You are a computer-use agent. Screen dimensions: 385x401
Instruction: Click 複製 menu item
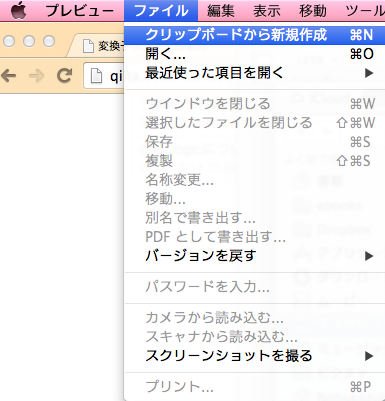coord(255,161)
